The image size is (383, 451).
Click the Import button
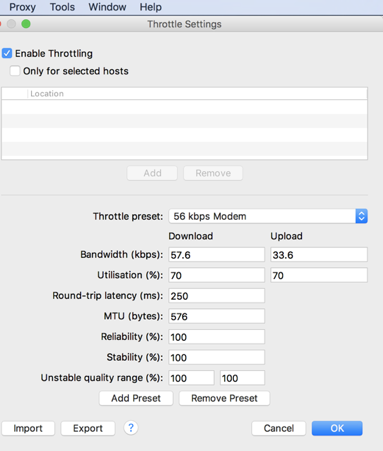pyautogui.click(x=28, y=428)
